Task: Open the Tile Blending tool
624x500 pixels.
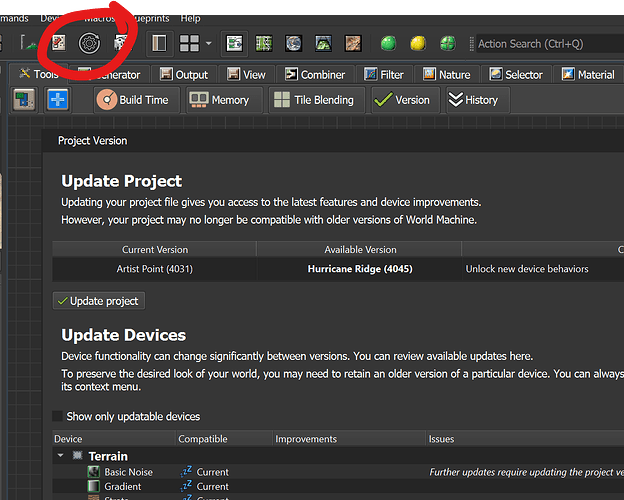Action: click(x=317, y=100)
